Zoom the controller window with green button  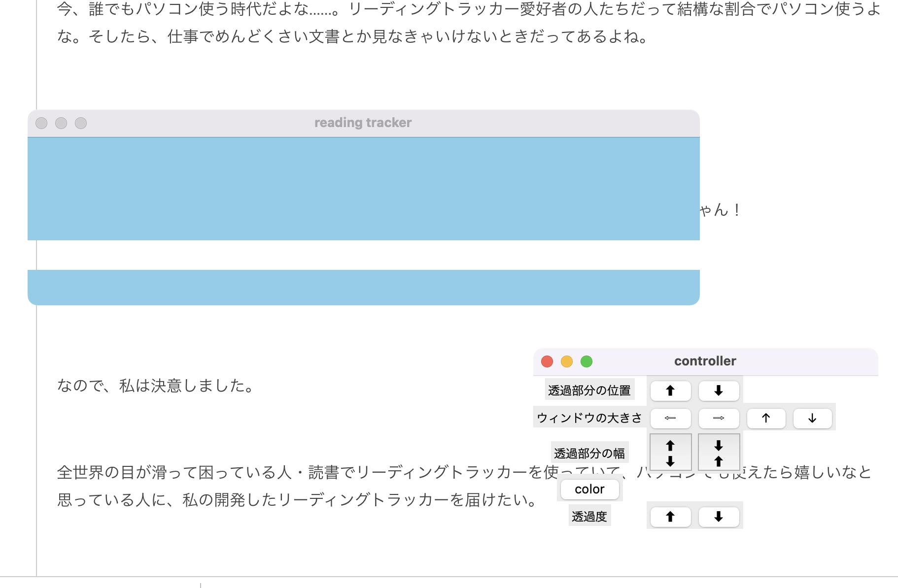coord(587,361)
